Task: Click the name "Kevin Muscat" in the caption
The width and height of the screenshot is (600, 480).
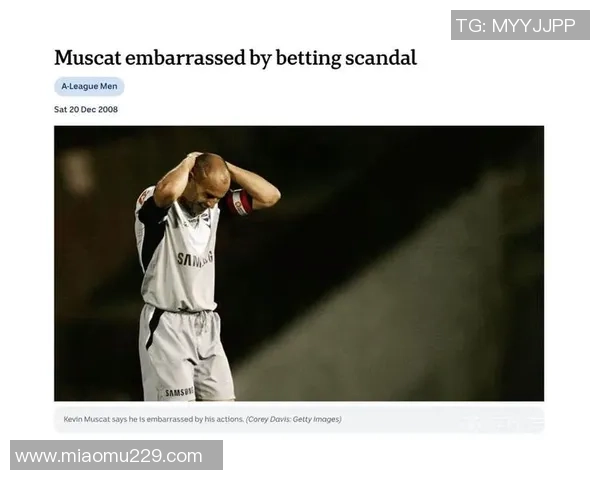Action: (87, 419)
